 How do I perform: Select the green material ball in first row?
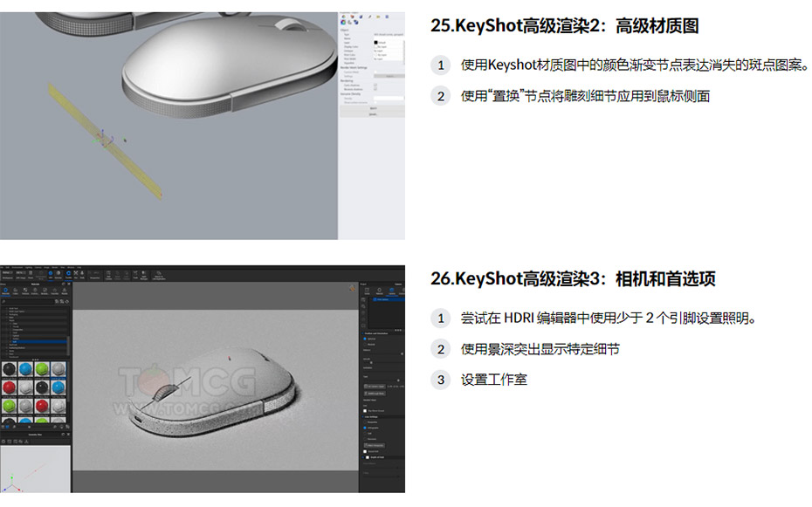coord(42,369)
